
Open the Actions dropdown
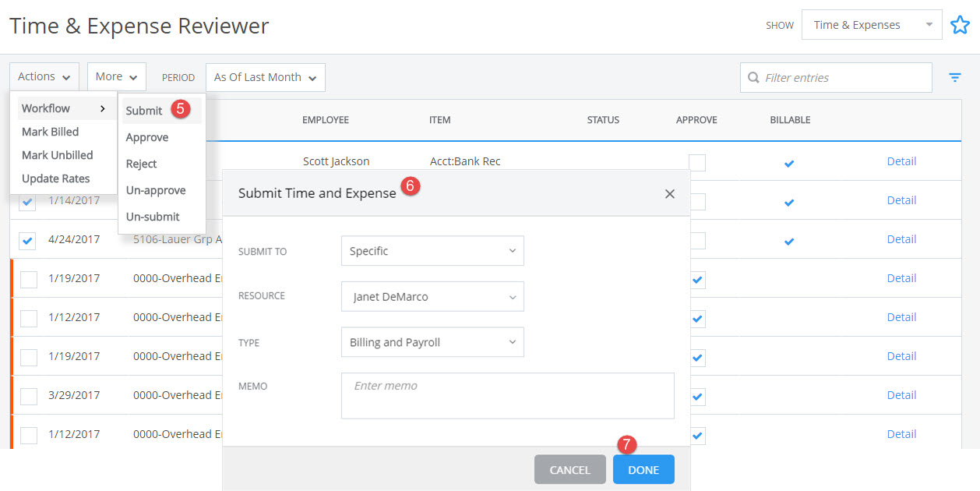(44, 77)
